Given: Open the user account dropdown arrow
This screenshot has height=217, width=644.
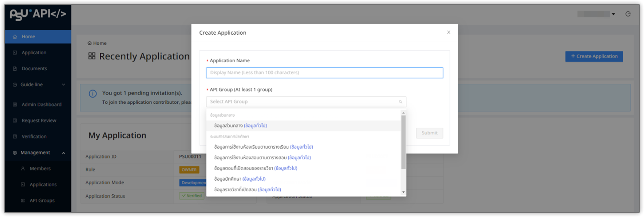Looking at the screenshot, I should coord(613,14).
